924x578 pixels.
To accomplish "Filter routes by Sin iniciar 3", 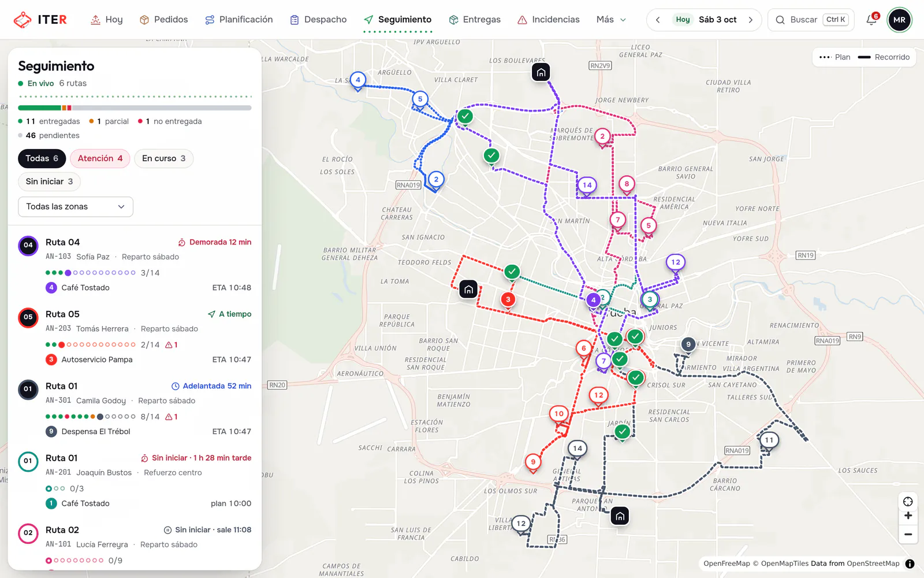I will pyautogui.click(x=49, y=181).
